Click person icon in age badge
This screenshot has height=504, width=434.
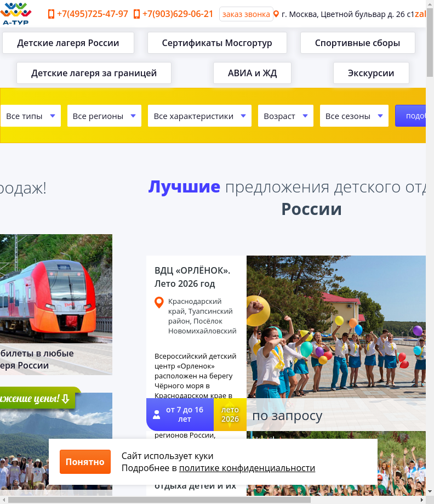[x=156, y=414]
